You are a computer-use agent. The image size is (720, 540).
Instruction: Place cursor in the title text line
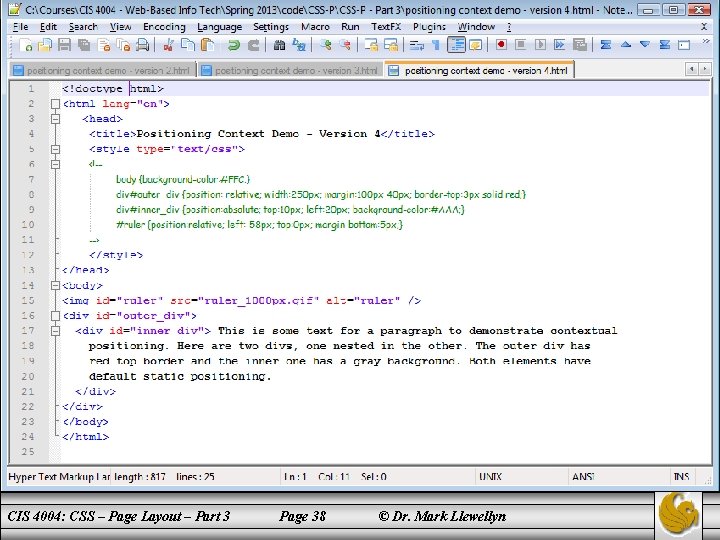262,134
